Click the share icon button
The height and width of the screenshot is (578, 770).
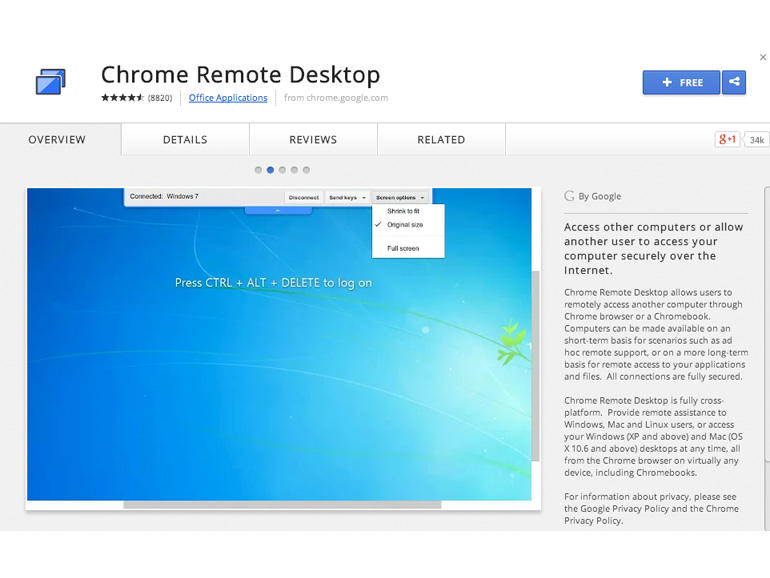click(x=734, y=82)
